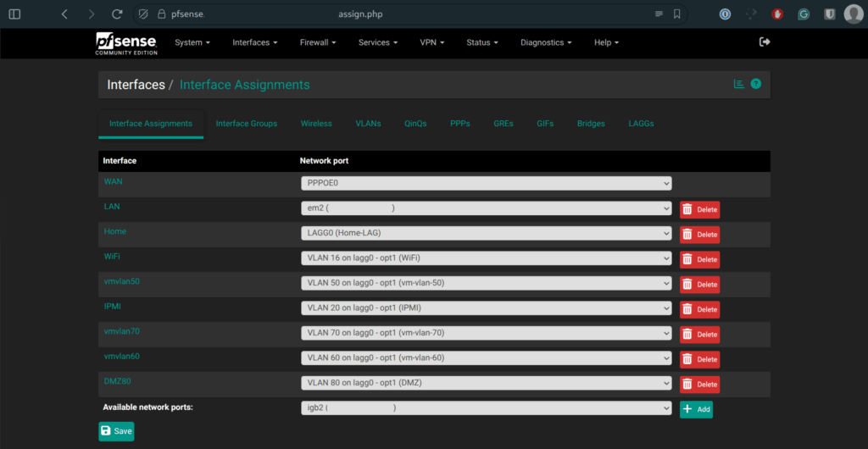Open the Home interface link

115,231
